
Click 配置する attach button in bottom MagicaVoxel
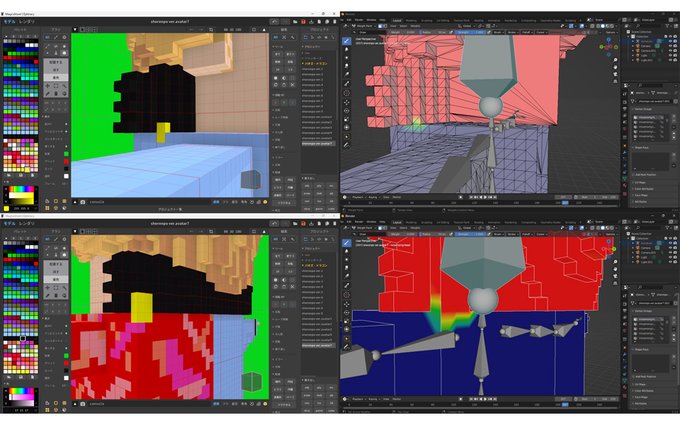point(56,264)
